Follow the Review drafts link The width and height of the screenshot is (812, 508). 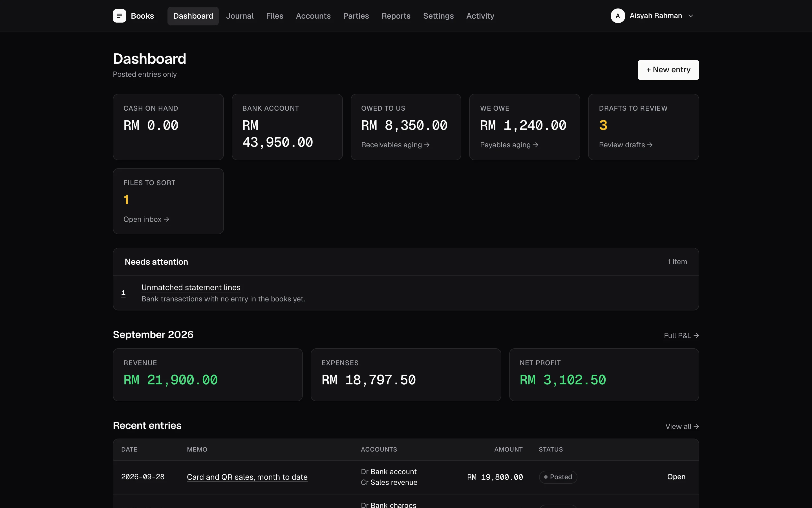coord(625,145)
